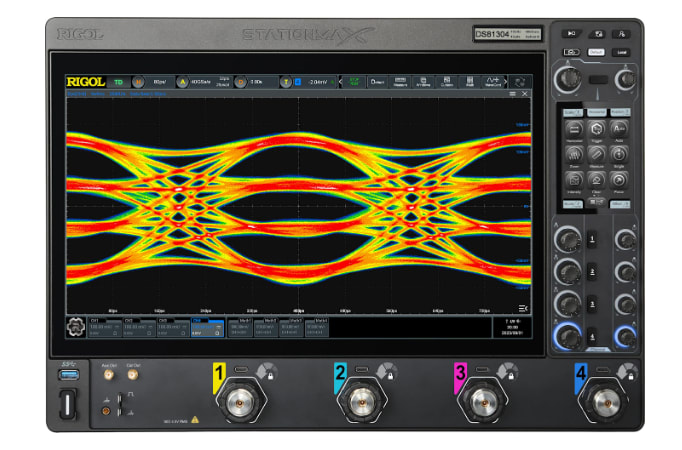
Task: Open the yellow T trigger settings
Action: coord(286,82)
